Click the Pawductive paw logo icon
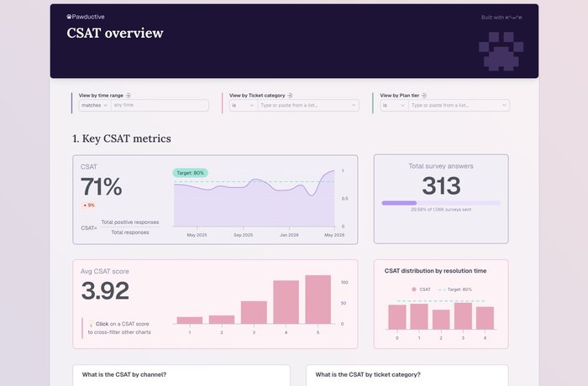 pyautogui.click(x=69, y=17)
